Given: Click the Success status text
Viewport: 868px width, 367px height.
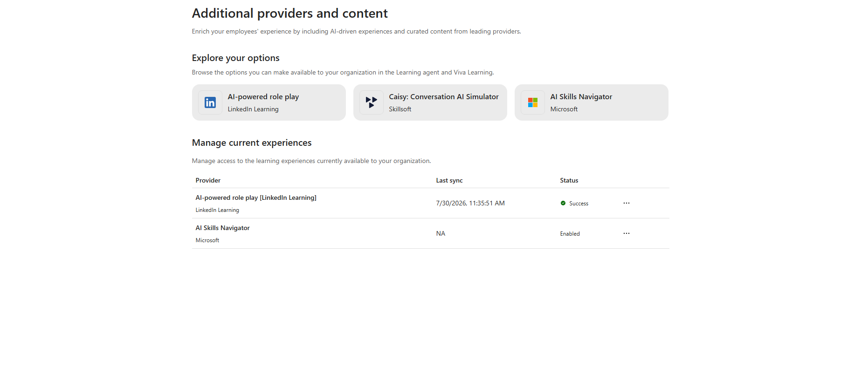Looking at the screenshot, I should click(579, 204).
